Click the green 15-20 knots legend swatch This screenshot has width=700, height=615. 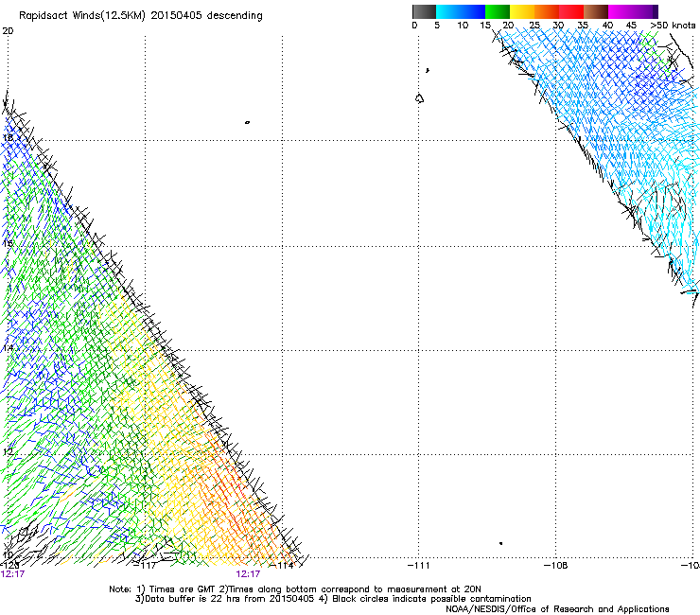498,11
